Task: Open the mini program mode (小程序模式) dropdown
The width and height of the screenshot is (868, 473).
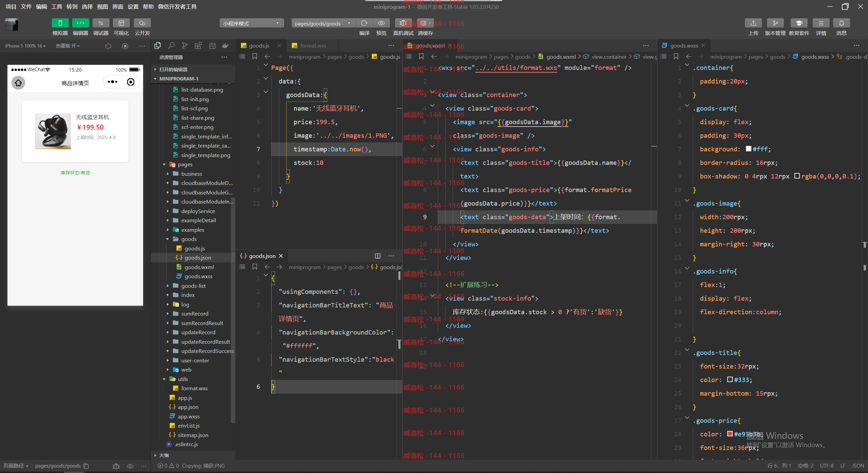Action: tap(252, 23)
